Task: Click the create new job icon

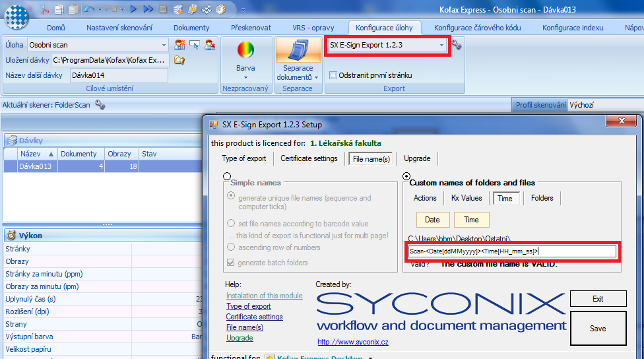Action: pyautogui.click(x=179, y=45)
